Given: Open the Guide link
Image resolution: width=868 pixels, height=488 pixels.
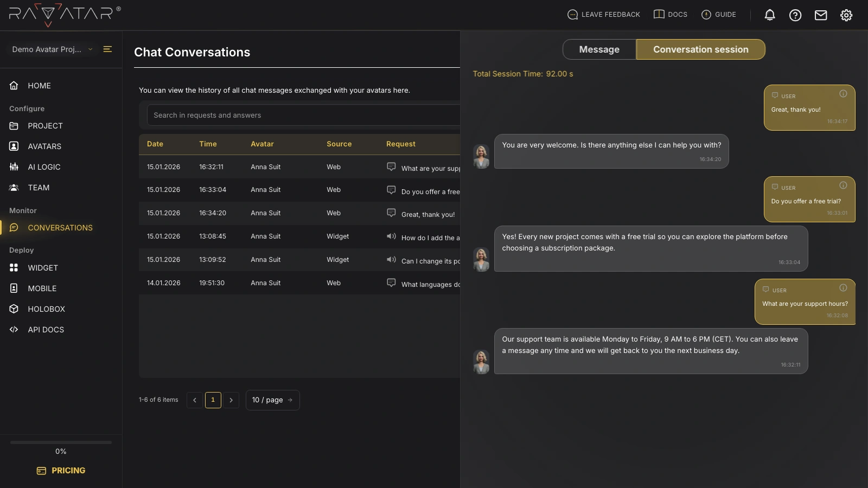Looking at the screenshot, I should (x=719, y=15).
